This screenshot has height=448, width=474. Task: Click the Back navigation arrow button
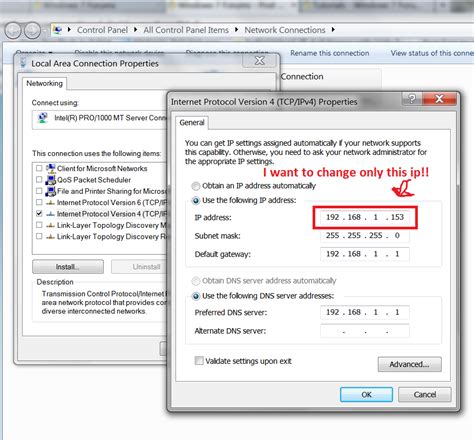click(x=13, y=31)
